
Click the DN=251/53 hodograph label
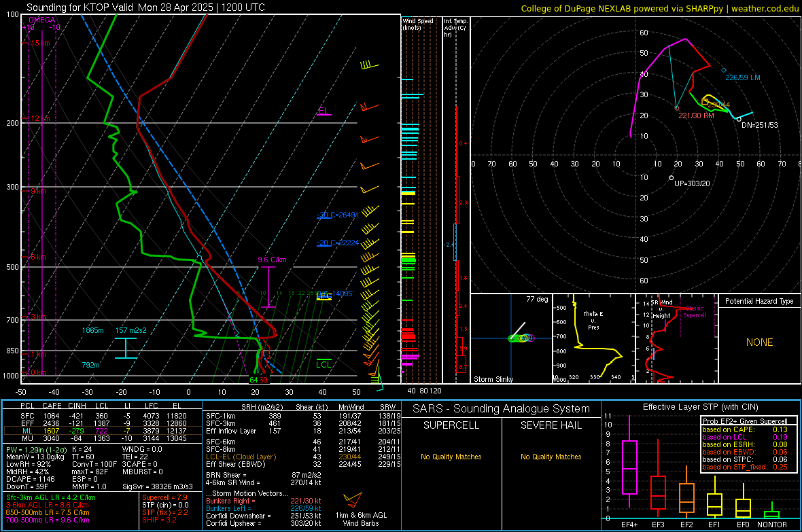(760, 125)
